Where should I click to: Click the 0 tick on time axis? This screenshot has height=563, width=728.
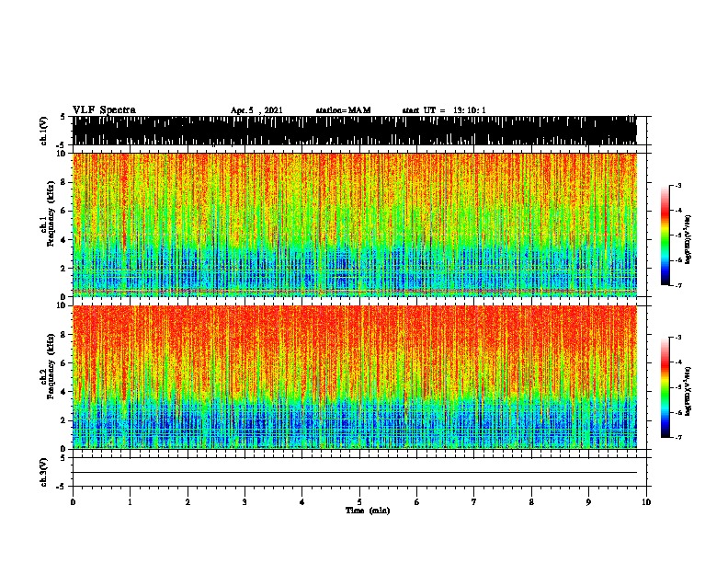pos(73,502)
